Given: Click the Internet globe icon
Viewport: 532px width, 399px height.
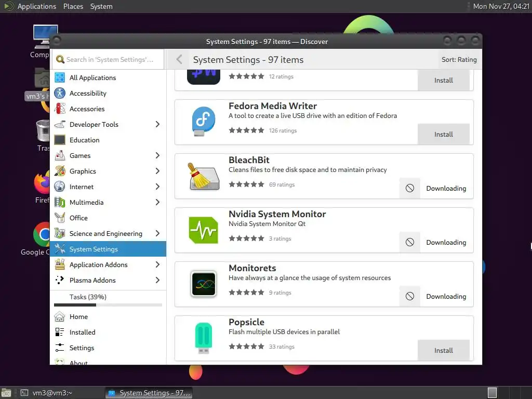Looking at the screenshot, I should tap(60, 187).
